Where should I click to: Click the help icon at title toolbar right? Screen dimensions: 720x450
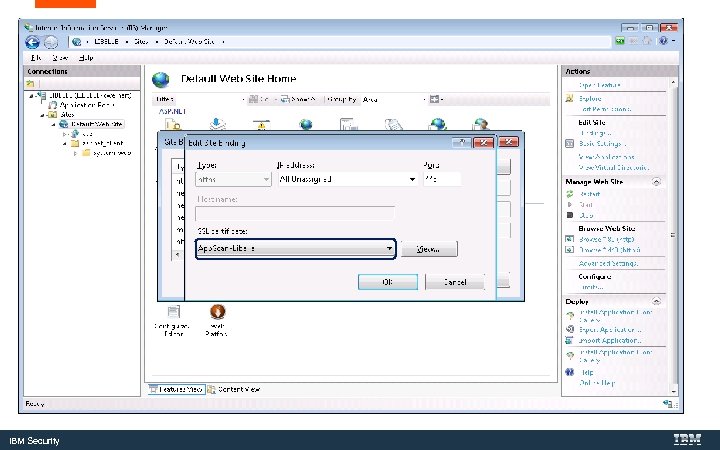pos(663,41)
